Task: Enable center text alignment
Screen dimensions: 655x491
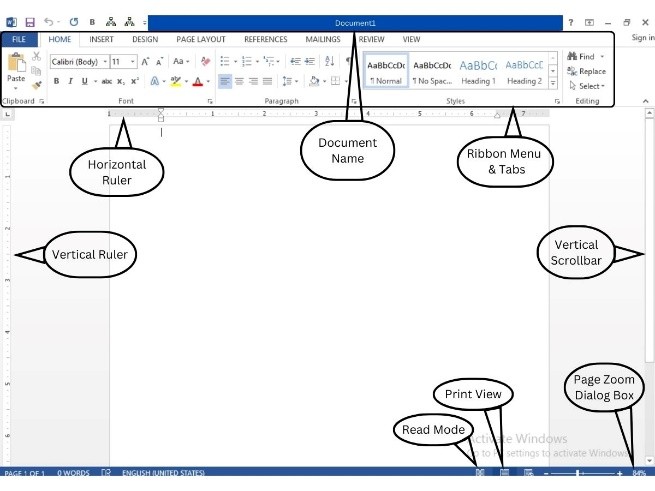Action: [239, 81]
